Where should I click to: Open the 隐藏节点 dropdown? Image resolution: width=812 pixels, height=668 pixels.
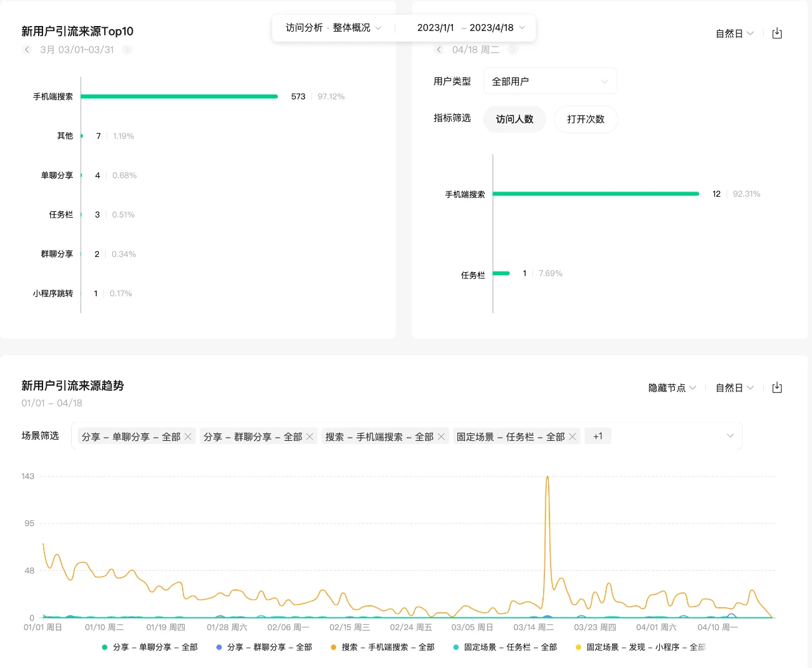coord(671,388)
